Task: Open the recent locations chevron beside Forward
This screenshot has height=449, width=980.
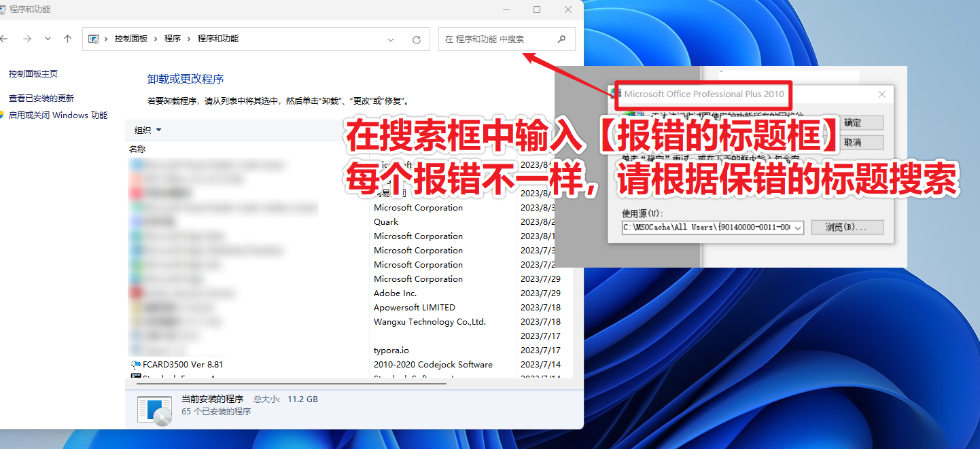Action: (48, 39)
